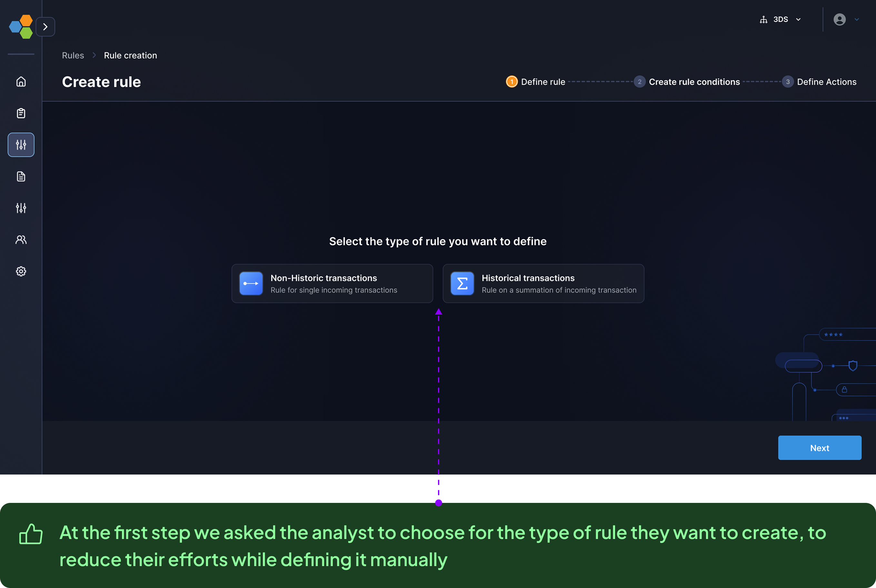Open the users icon in sidebar

point(21,240)
